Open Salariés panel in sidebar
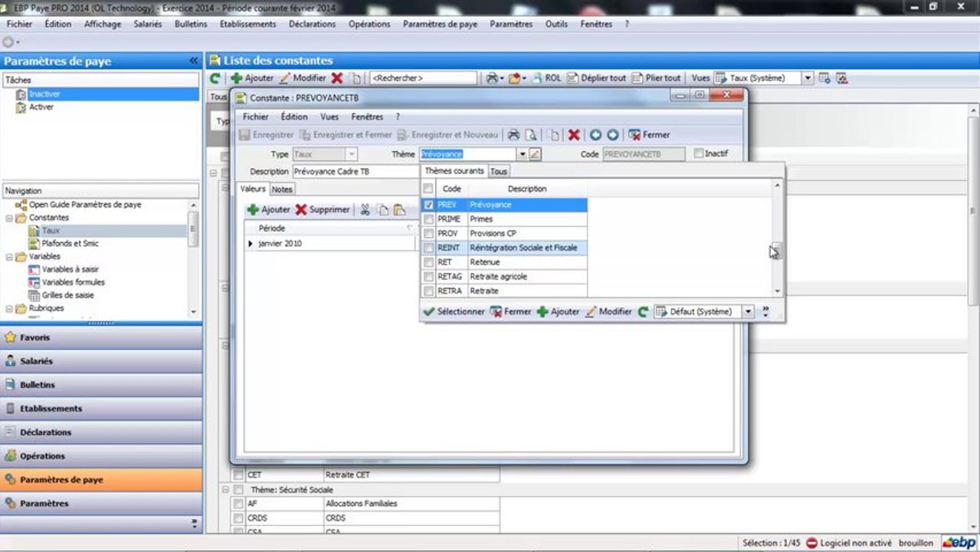The image size is (980, 552). point(101,361)
